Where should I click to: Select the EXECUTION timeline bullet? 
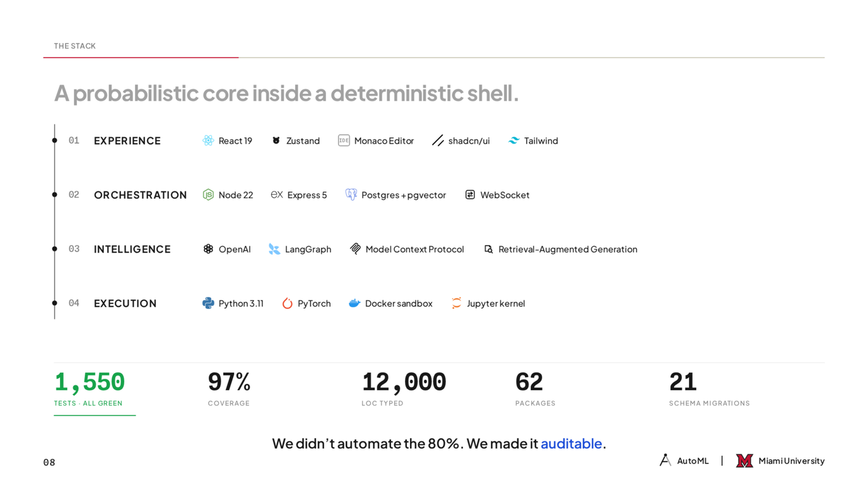pos(54,303)
